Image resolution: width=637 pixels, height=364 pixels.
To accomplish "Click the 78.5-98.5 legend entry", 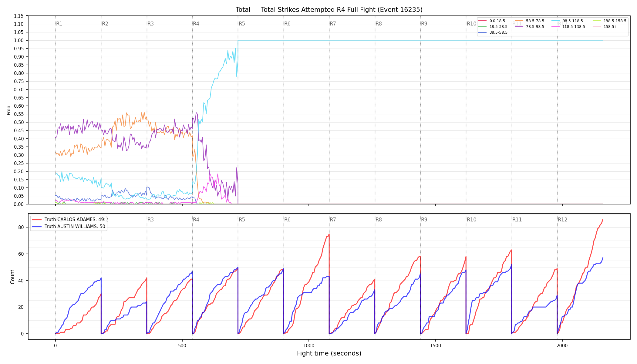I will (530, 27).
